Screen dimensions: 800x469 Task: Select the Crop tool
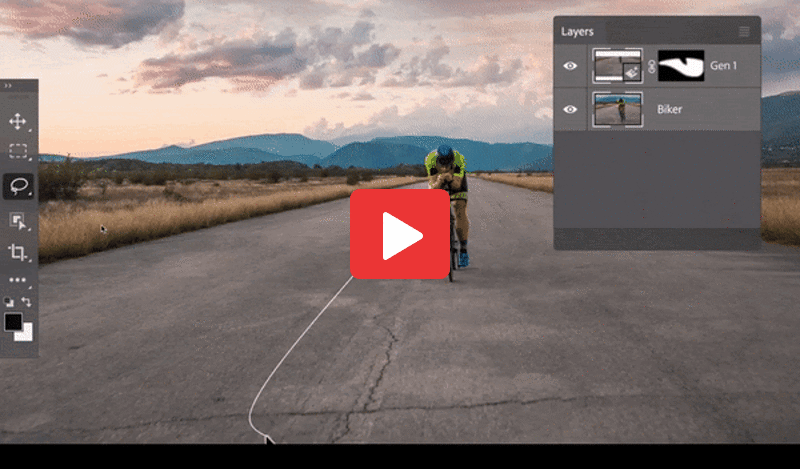(x=17, y=252)
